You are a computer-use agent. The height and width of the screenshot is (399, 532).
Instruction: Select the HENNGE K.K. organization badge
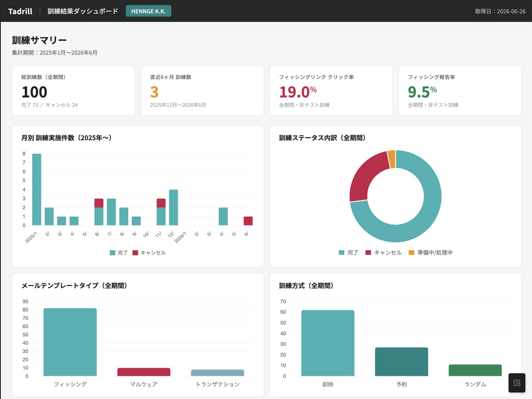149,11
